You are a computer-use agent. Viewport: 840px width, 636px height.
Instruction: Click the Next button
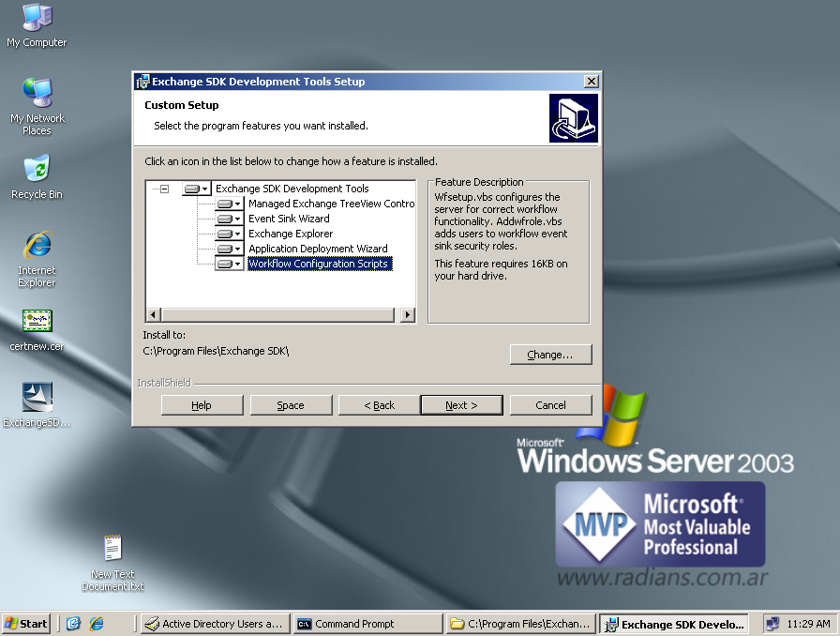[461, 405]
